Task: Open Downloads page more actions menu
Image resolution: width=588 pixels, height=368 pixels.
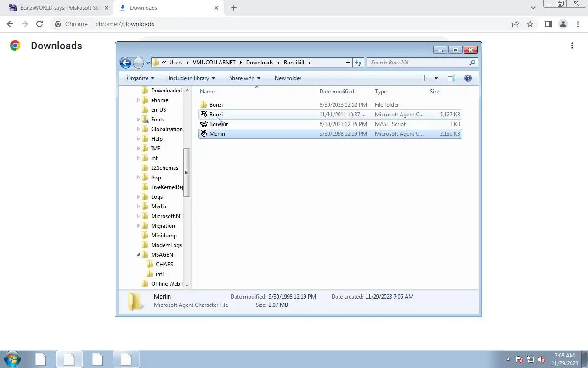Action: (572, 46)
